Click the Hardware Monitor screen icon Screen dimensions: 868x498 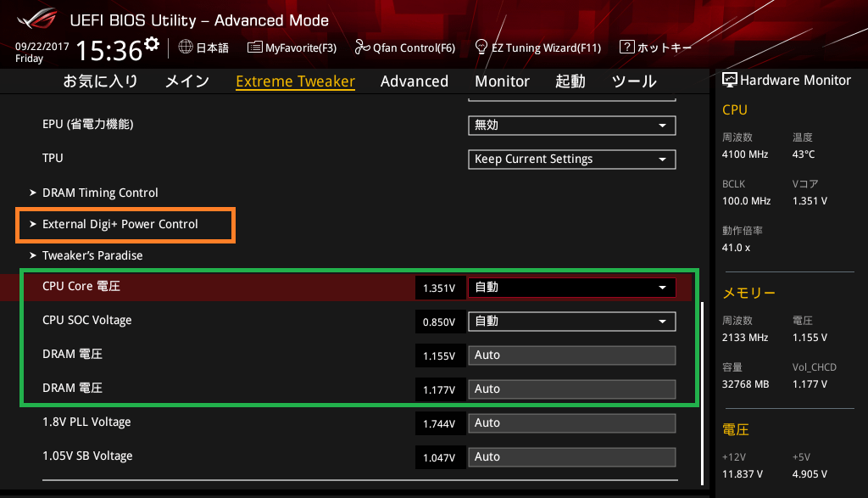point(730,81)
